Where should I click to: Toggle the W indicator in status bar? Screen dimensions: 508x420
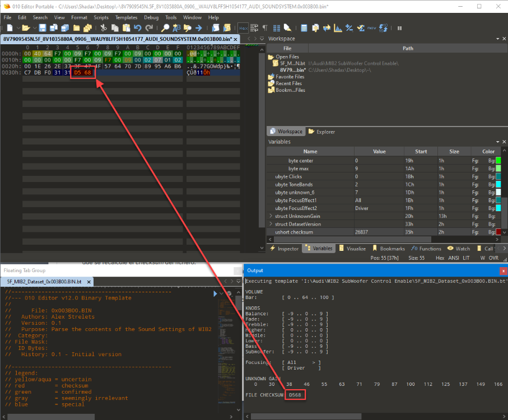tap(482, 258)
